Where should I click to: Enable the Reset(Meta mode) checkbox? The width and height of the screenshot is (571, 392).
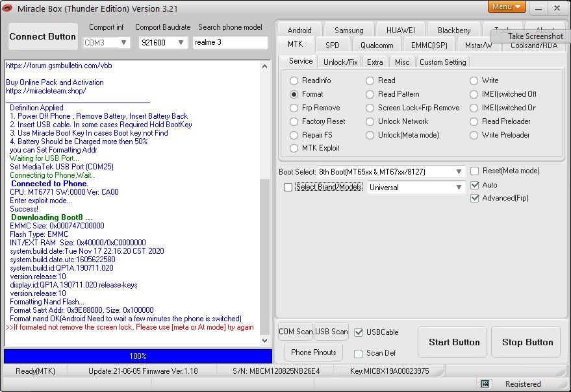pos(474,171)
